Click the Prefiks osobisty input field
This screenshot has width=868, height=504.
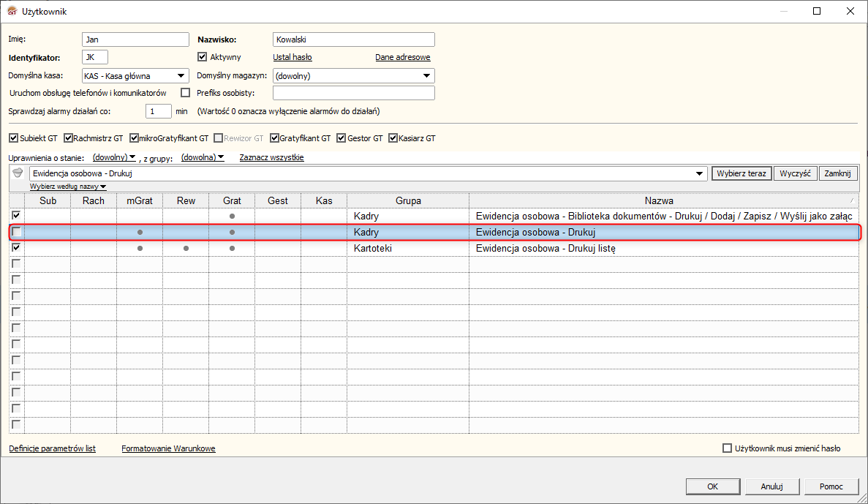click(354, 93)
